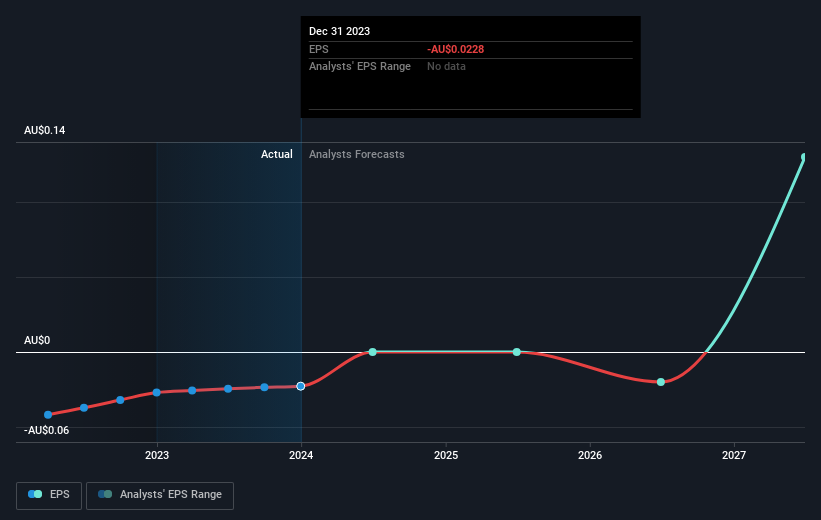The height and width of the screenshot is (520, 821).
Task: Click the mid-2025 forecast data point
Action: point(517,352)
